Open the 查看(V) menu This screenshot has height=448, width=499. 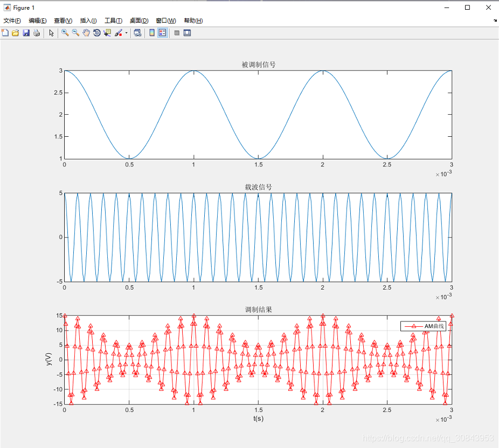pyautogui.click(x=63, y=20)
